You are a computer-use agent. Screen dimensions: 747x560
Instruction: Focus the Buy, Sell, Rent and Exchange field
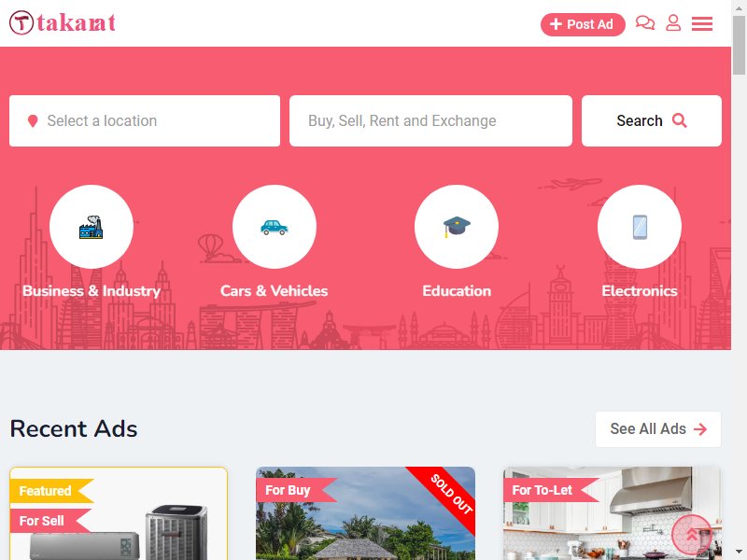pyautogui.click(x=430, y=121)
